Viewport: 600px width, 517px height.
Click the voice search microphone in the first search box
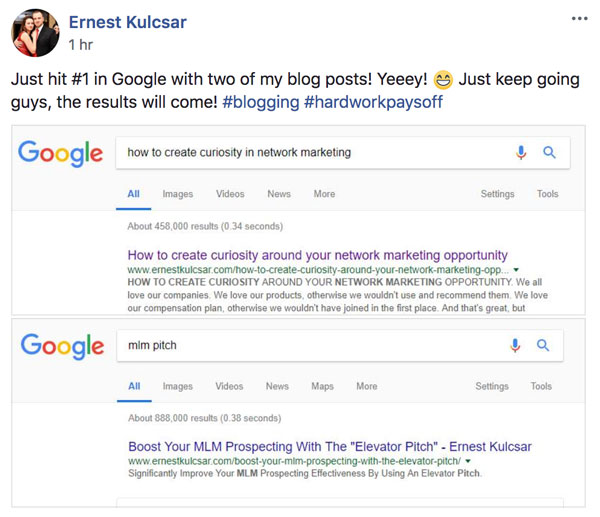coord(520,152)
